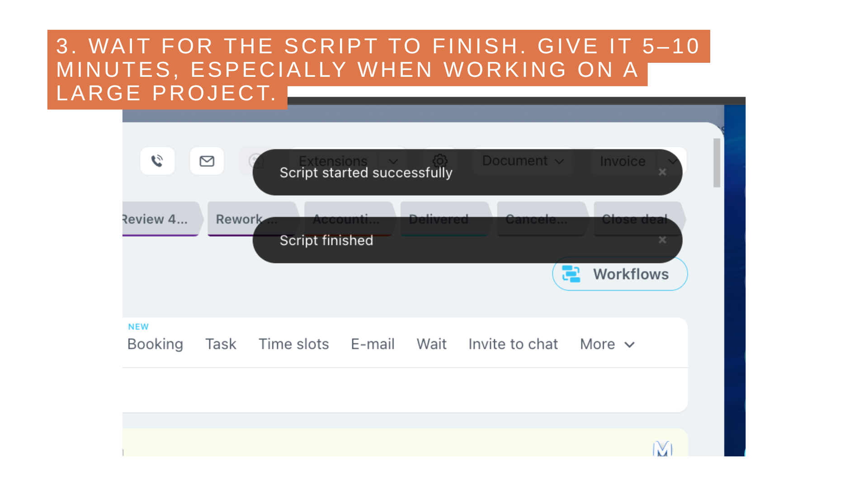The width and height of the screenshot is (868, 488).
Task: Click the blue M logo icon
Action: (662, 449)
